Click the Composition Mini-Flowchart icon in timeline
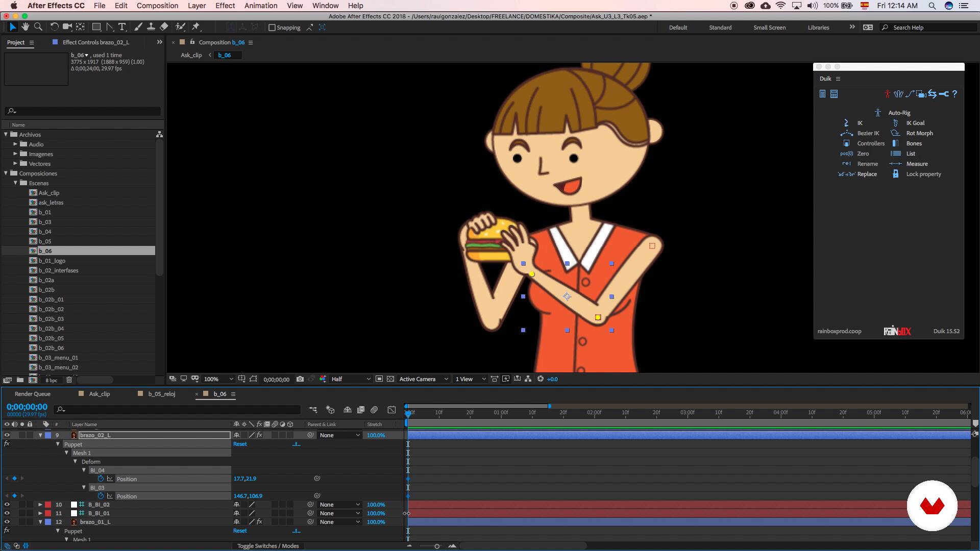The width and height of the screenshot is (980, 551). coord(313,410)
